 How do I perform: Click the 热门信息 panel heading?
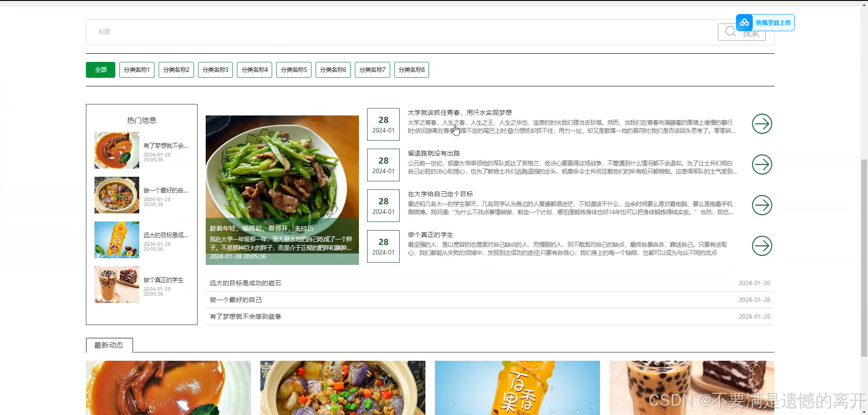(x=142, y=120)
